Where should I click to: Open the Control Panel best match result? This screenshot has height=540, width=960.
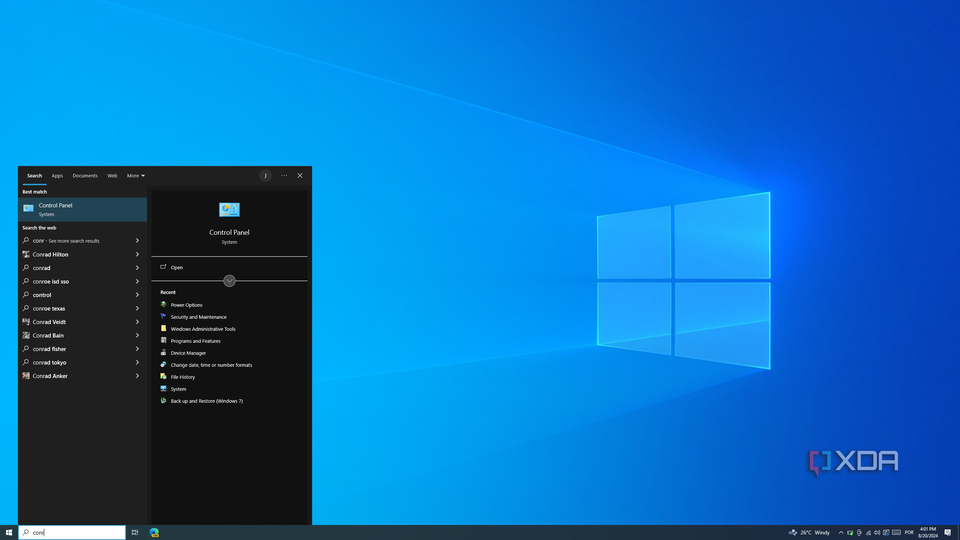point(82,209)
